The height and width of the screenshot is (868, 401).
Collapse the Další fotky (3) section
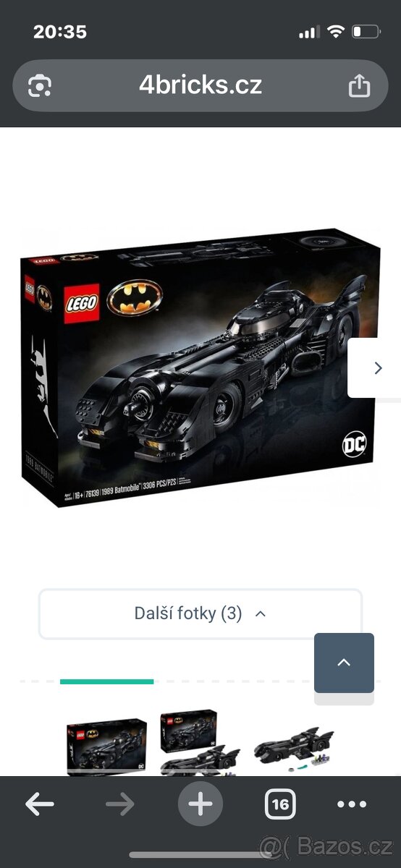tap(200, 614)
